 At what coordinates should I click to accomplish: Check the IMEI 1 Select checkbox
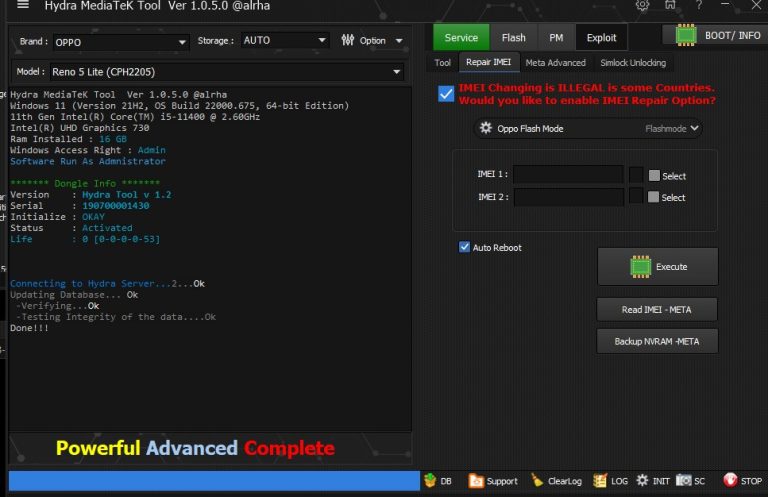654,175
